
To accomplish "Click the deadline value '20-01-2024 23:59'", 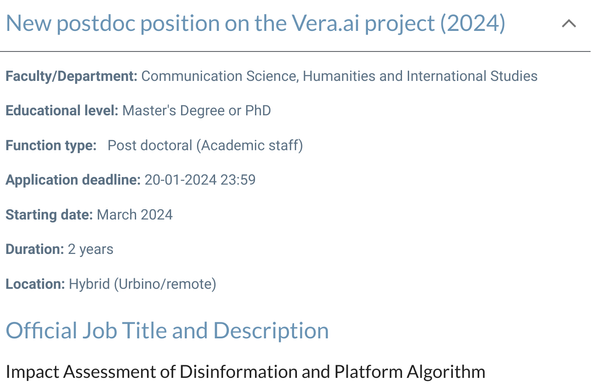I will coord(200,180).
